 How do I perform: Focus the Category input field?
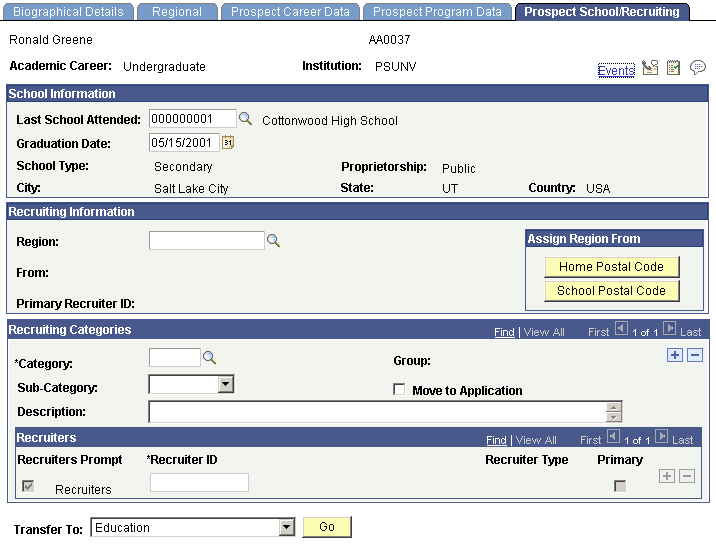point(174,357)
